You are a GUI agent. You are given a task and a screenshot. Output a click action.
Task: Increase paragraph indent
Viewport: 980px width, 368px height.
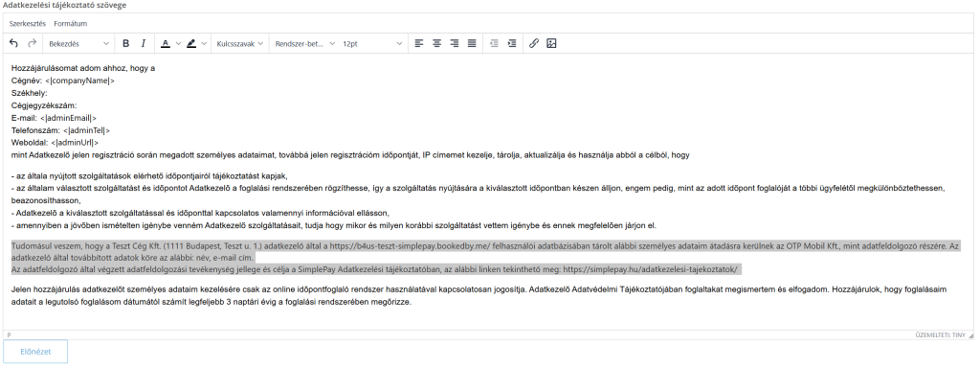point(512,44)
